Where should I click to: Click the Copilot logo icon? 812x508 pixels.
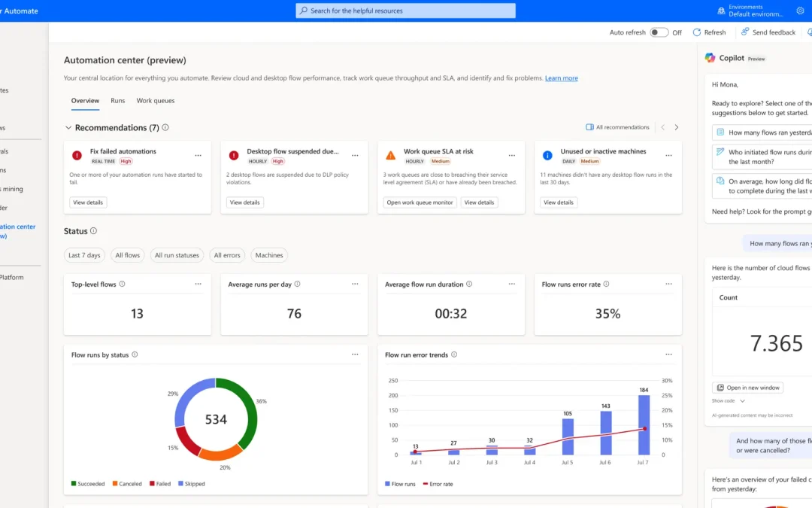coord(710,58)
